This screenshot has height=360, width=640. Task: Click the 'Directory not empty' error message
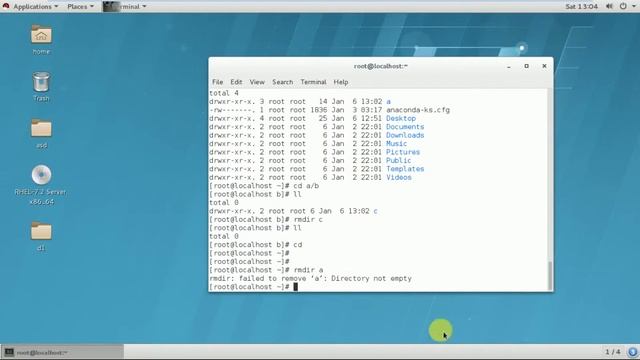point(371,278)
